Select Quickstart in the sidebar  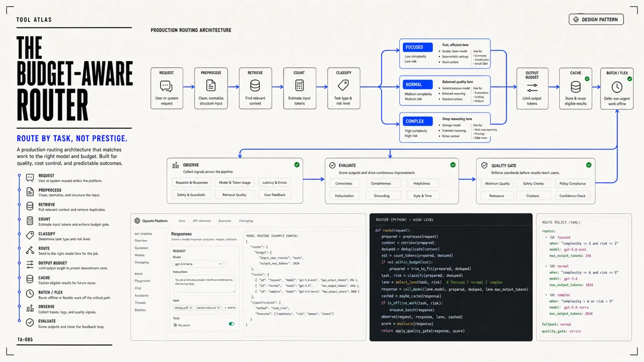click(x=142, y=248)
